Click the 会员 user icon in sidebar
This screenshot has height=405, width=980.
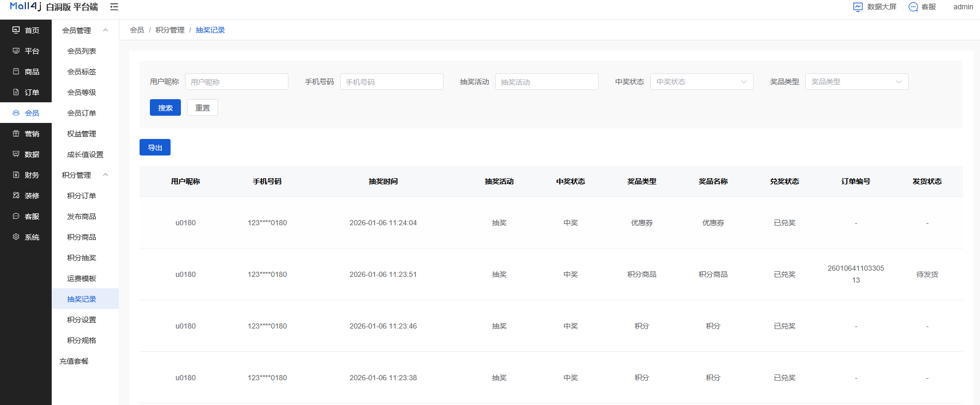point(16,113)
